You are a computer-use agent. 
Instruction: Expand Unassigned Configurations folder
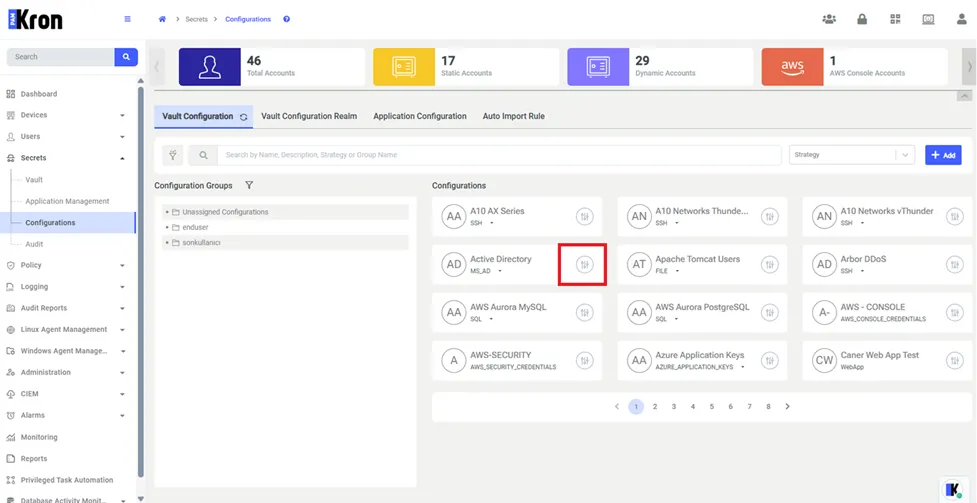pyautogui.click(x=285, y=212)
